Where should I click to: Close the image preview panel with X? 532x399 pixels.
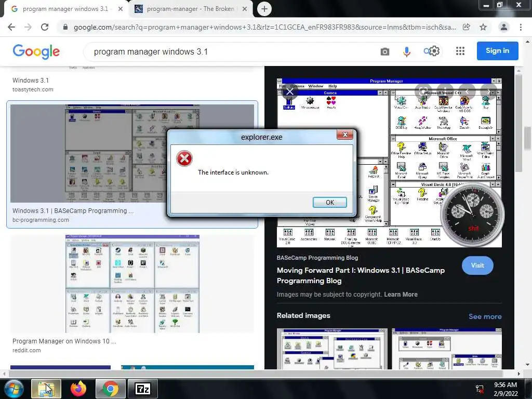(290, 91)
